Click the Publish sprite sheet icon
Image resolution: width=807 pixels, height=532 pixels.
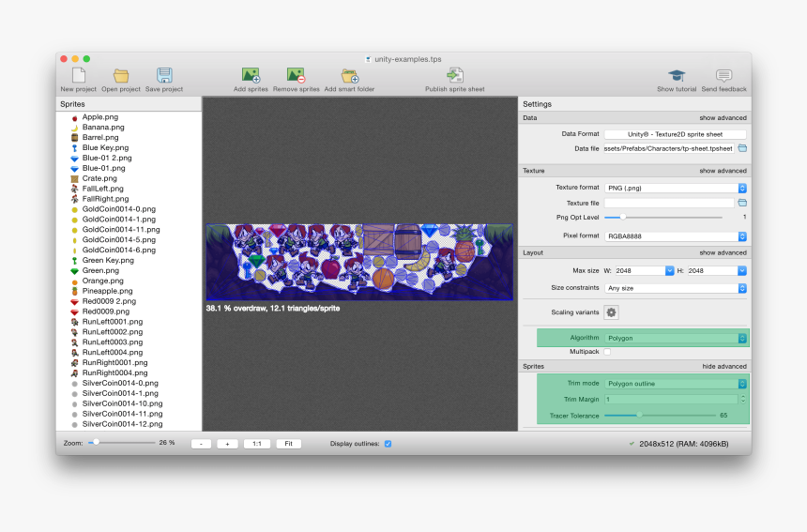pos(455,75)
